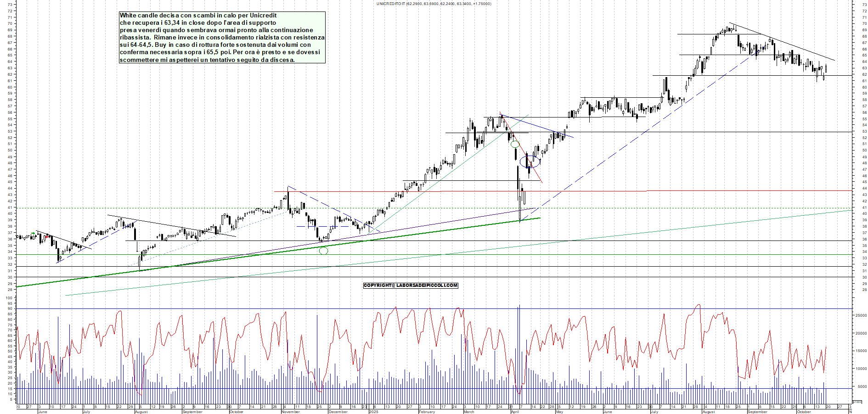The height and width of the screenshot is (414, 868).
Task: Select the February label on the time axis
Action: coord(427,412)
